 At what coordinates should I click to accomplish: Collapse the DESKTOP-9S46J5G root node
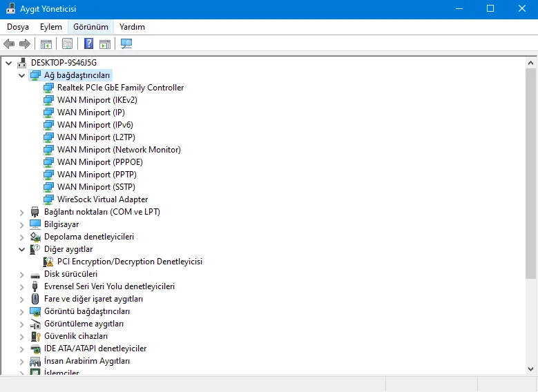click(x=8, y=63)
